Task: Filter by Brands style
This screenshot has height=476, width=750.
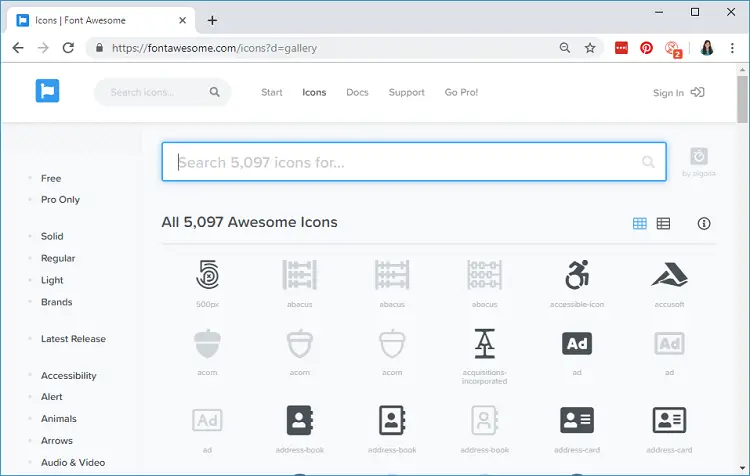Action: (56, 302)
